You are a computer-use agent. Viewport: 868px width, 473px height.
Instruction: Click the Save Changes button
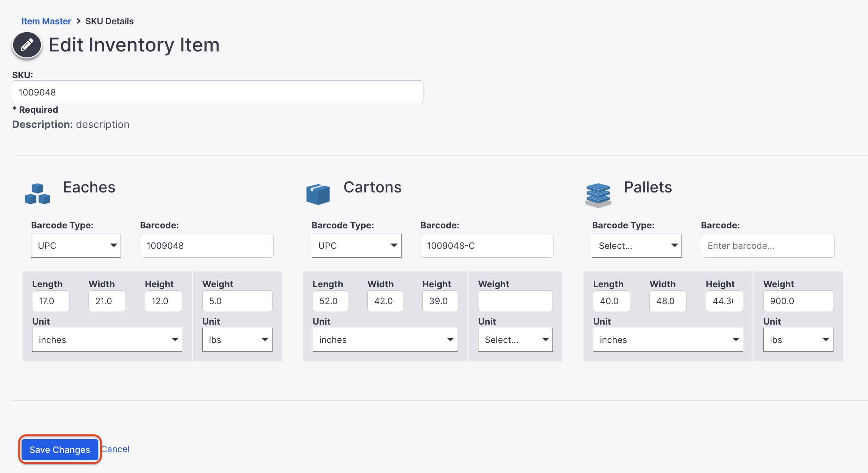click(60, 449)
